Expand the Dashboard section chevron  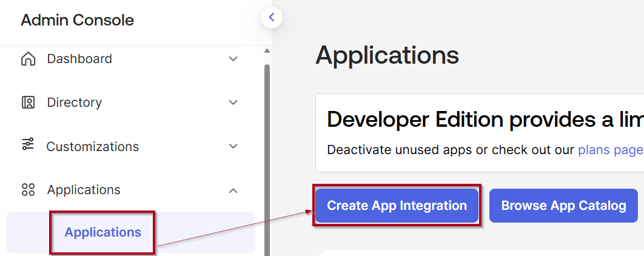(x=233, y=59)
